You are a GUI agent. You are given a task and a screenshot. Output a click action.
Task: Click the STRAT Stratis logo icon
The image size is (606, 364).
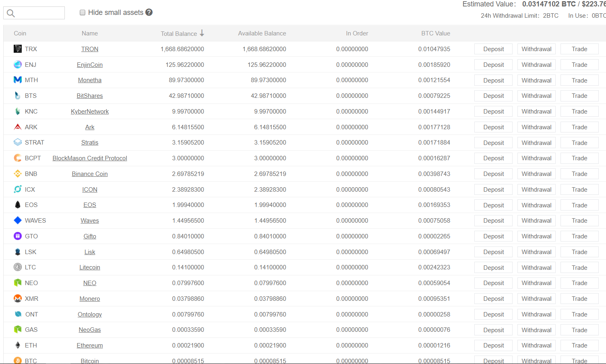[x=18, y=142]
